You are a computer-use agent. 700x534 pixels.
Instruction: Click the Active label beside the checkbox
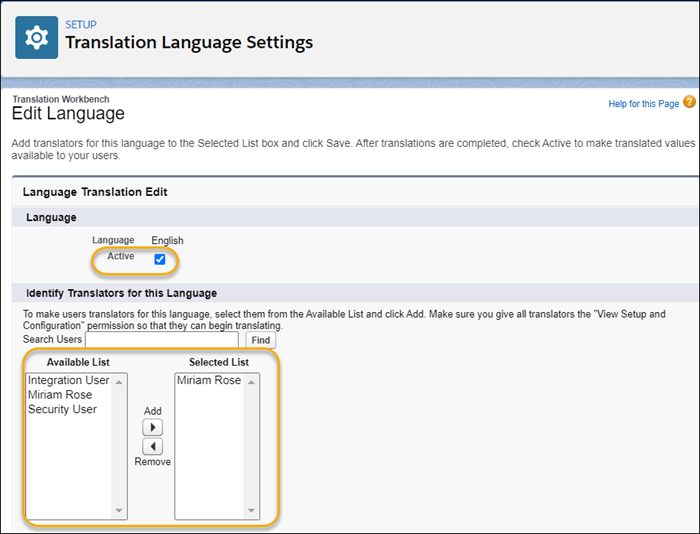pyautogui.click(x=120, y=257)
